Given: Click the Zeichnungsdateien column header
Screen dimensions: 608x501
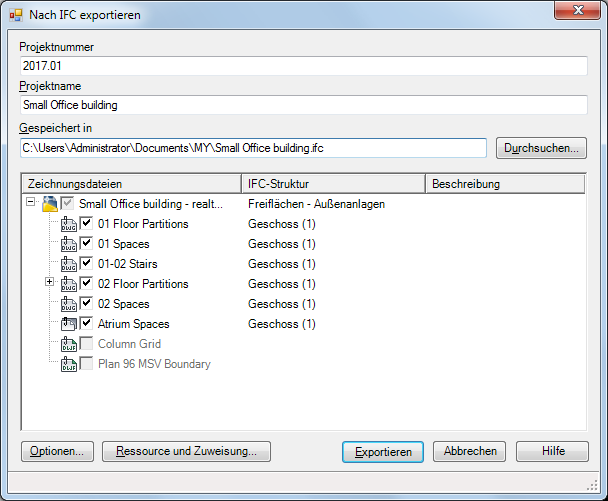Looking at the screenshot, I should [131, 184].
